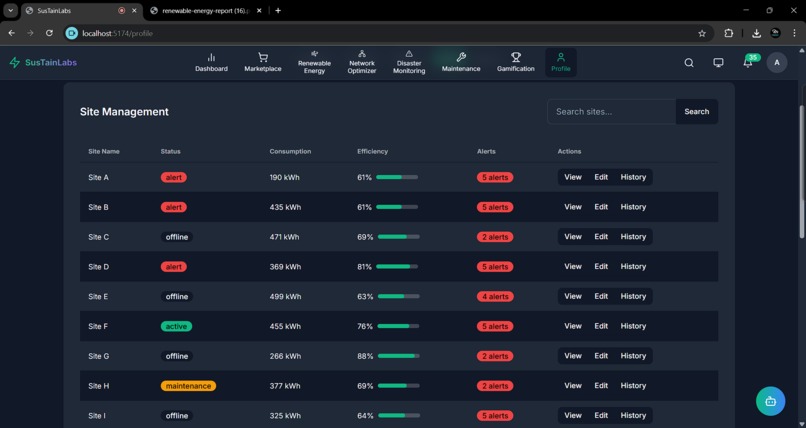
Task: View details for Site E
Action: pos(573,296)
